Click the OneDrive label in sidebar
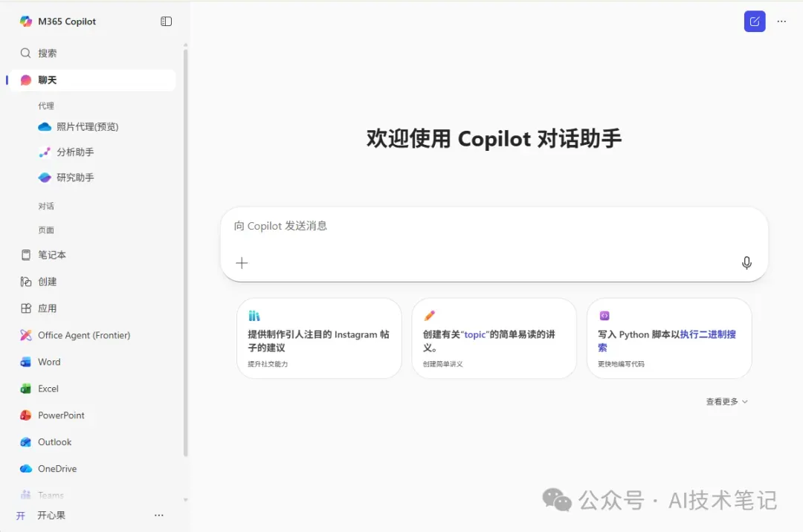This screenshot has height=532, width=803. click(x=57, y=469)
